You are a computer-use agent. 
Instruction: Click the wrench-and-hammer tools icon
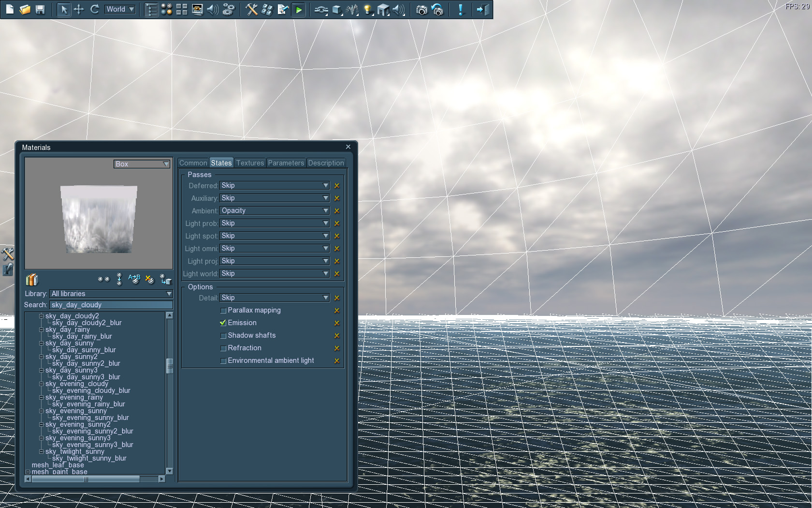[x=251, y=9]
